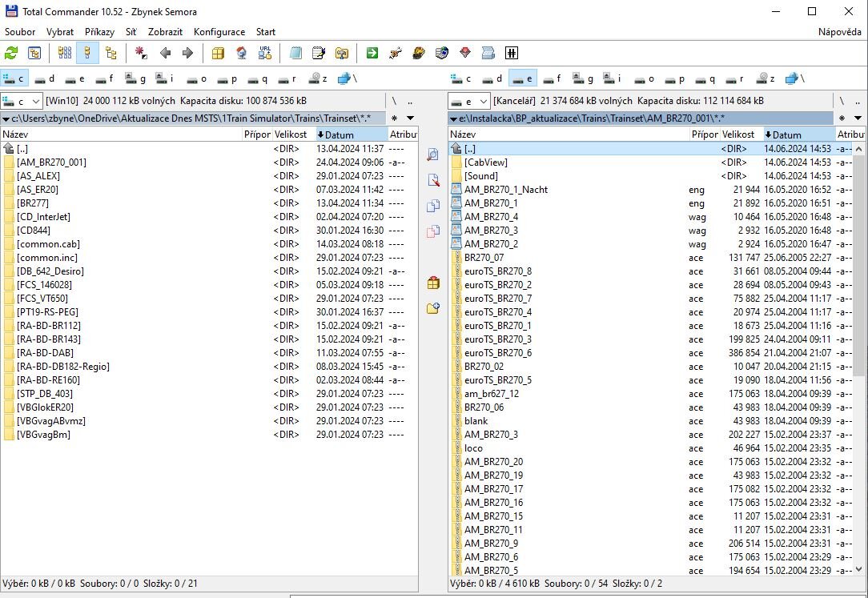Select the [CD_InterJet] folder
This screenshot has width=868, height=598.
43,217
